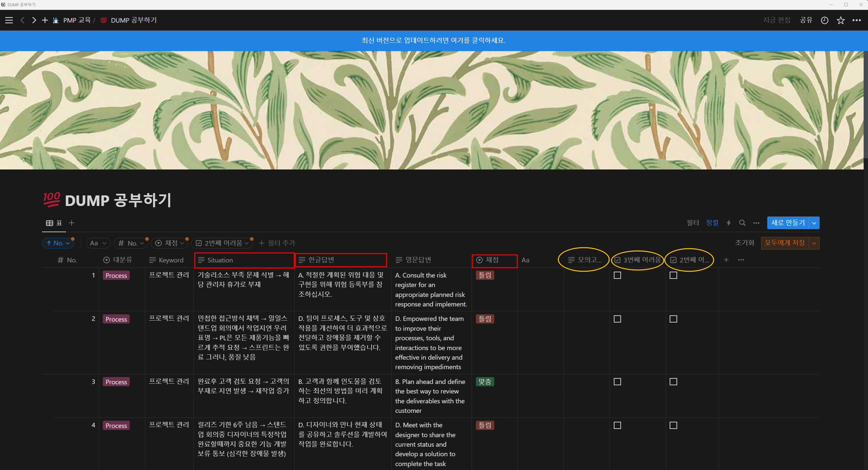Viewport: 868px width, 470px height.
Task: Go forward with the right arrow
Action: click(34, 20)
